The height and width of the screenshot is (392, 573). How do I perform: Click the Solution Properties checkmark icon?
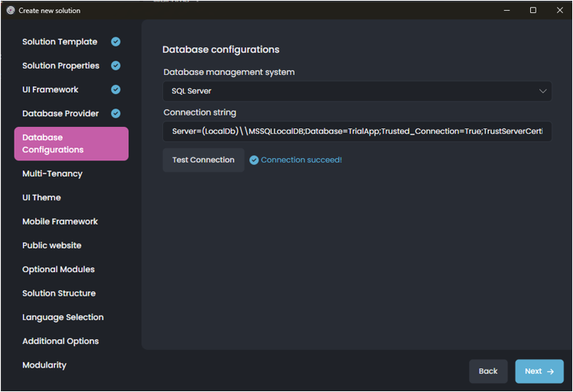tap(116, 66)
